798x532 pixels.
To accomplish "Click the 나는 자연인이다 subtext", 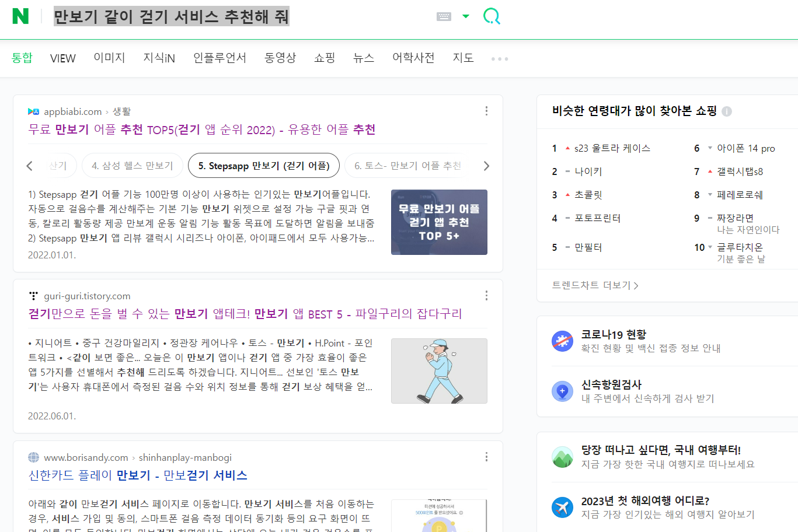I will point(748,230).
